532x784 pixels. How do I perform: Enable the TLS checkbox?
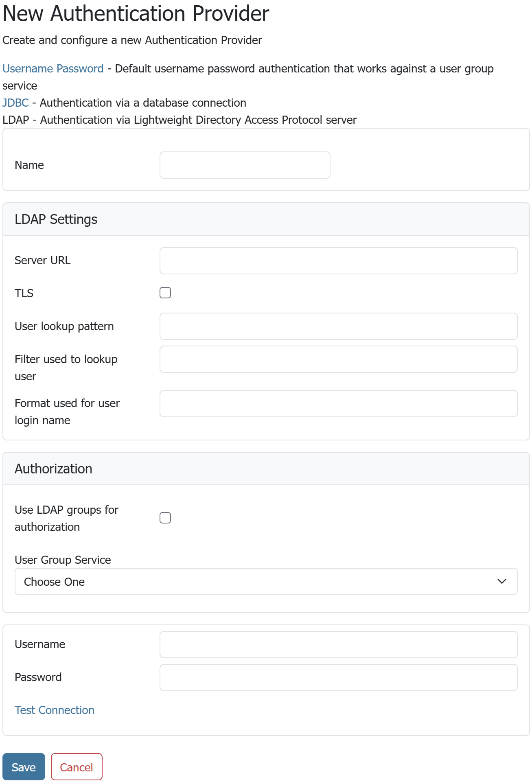(165, 293)
